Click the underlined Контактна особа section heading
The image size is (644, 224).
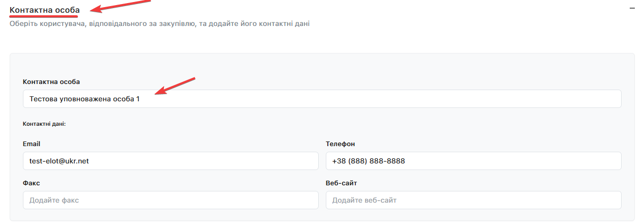pyautogui.click(x=44, y=10)
